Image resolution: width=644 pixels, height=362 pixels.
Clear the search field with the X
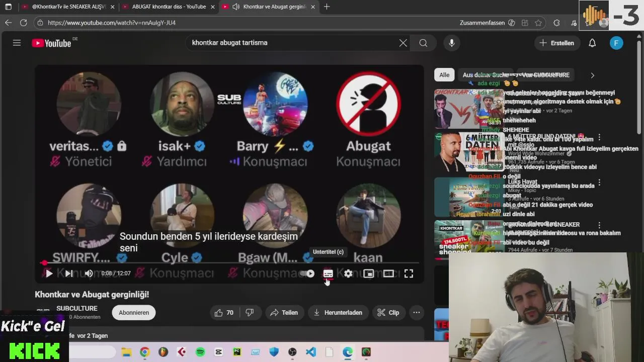tap(403, 43)
